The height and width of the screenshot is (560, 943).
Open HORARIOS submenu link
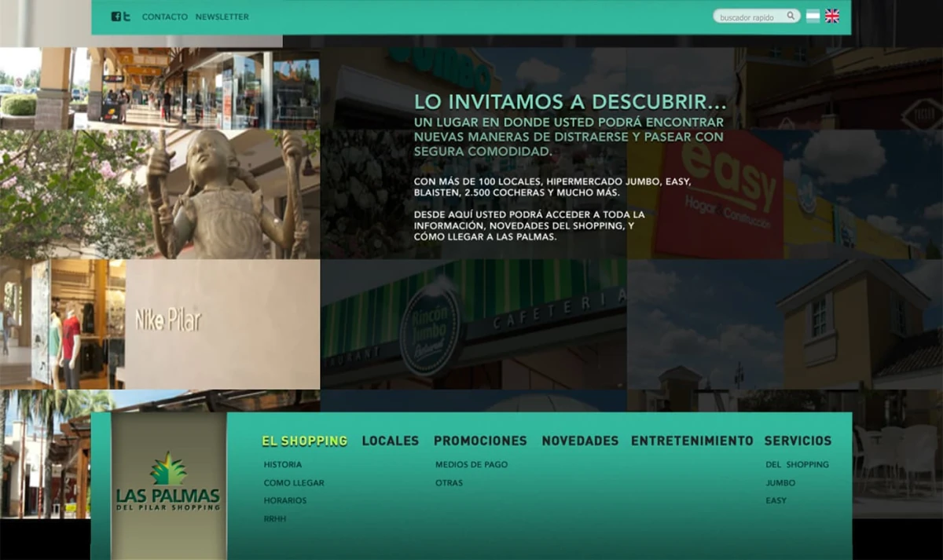tap(285, 500)
